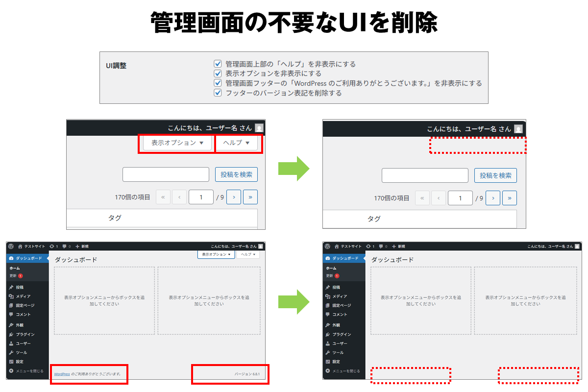Click the search input in the right post-list screenshot

click(425, 175)
